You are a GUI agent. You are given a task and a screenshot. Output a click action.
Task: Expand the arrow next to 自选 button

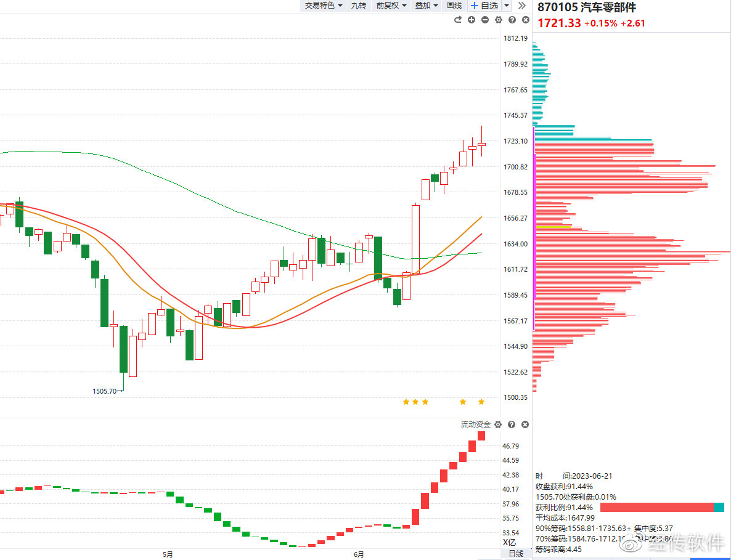pos(507,6)
